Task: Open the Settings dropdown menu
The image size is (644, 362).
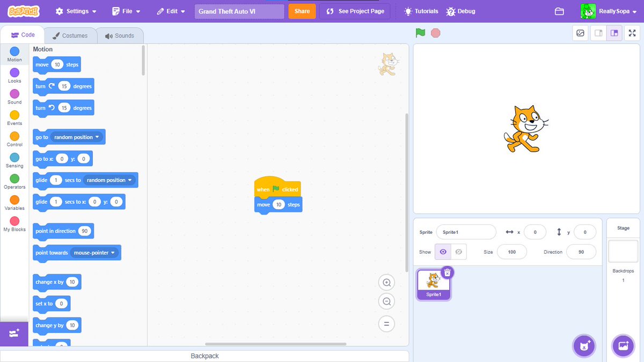Action: point(76,11)
